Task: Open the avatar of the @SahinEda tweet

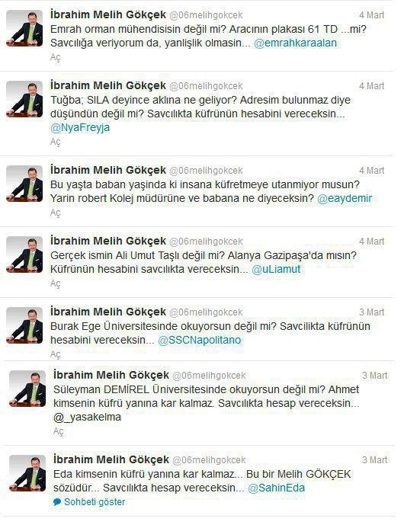Action: pyautogui.click(x=27, y=473)
